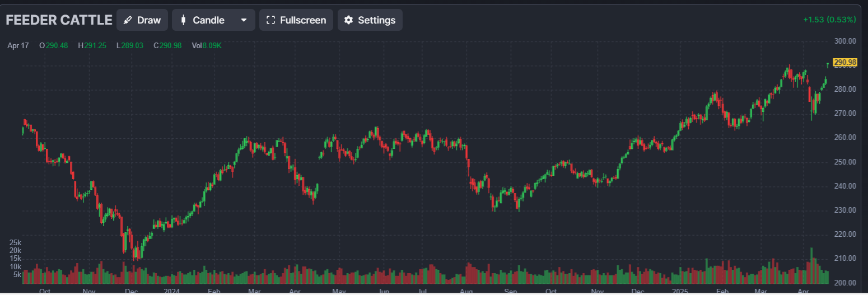This screenshot has width=868, height=295.
Task: Click the Settings gear icon
Action: click(x=348, y=20)
